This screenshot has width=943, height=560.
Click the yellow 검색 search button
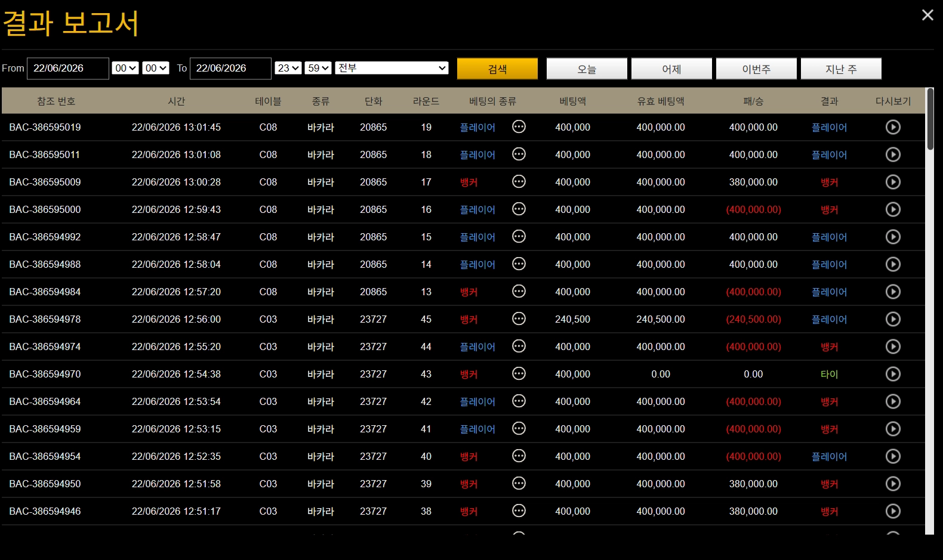pyautogui.click(x=497, y=69)
